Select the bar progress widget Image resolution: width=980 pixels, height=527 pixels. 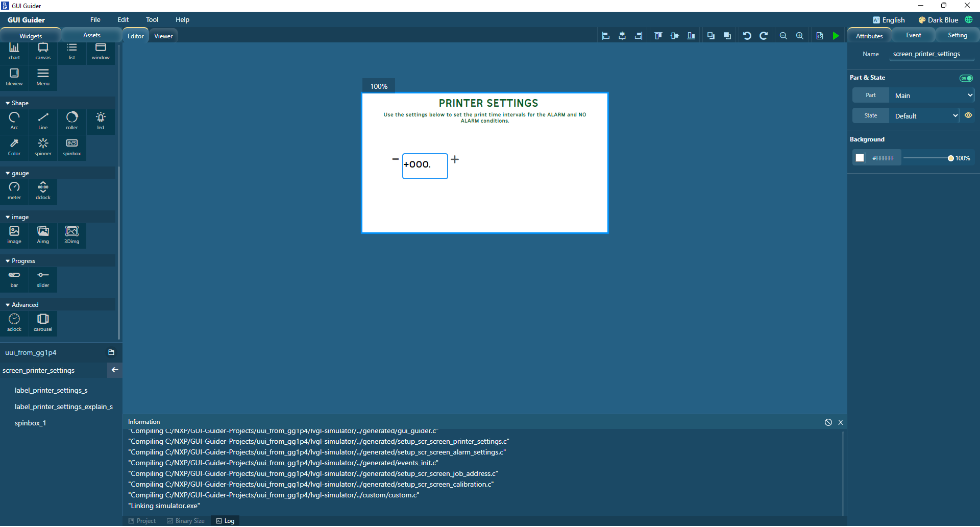pos(14,279)
